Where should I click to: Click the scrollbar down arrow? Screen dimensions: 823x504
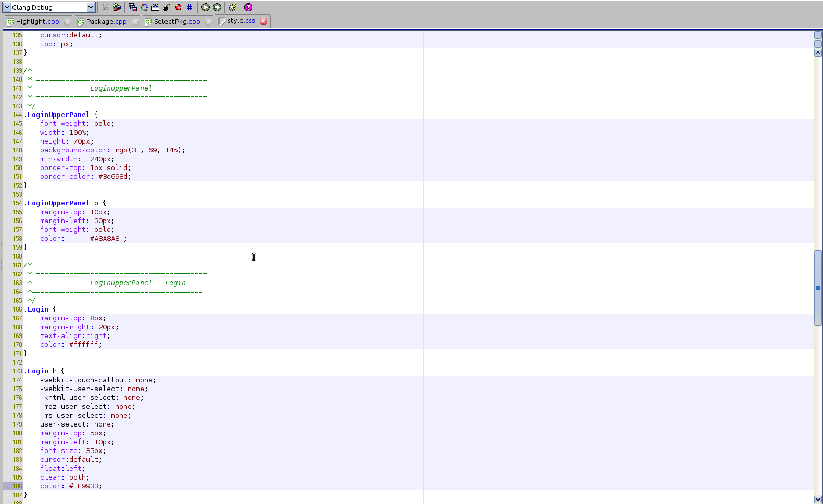click(818, 499)
